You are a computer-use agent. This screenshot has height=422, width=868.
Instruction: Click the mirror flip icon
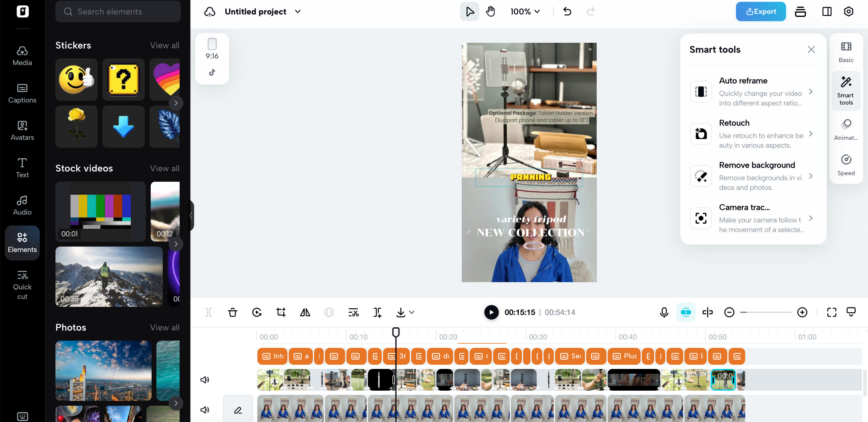coord(305,313)
